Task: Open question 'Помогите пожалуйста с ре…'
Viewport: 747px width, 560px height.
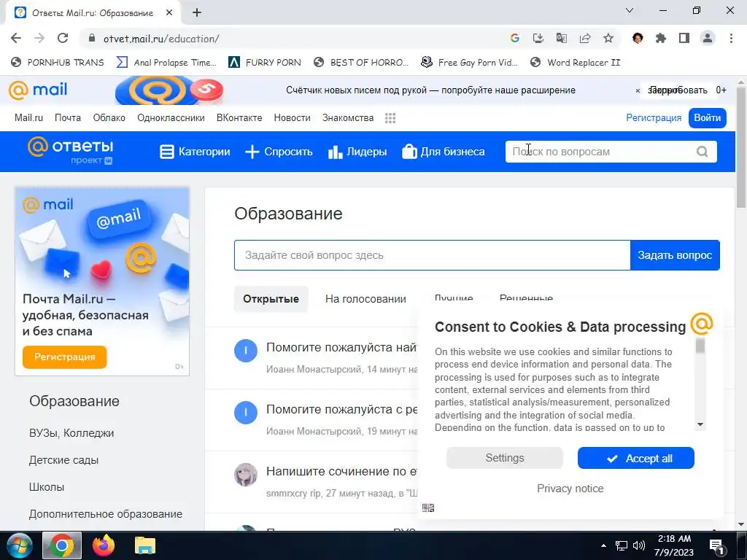Action: 341,410
